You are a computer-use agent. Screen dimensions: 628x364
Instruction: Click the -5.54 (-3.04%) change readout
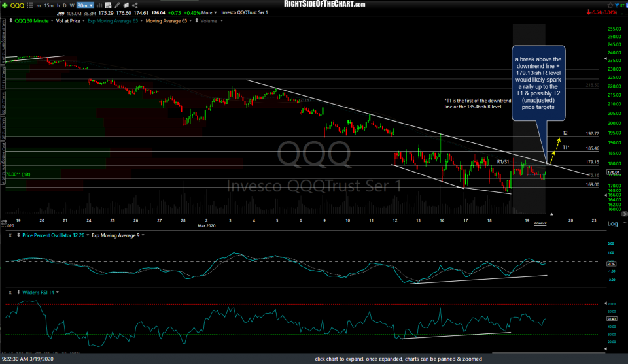604,13
